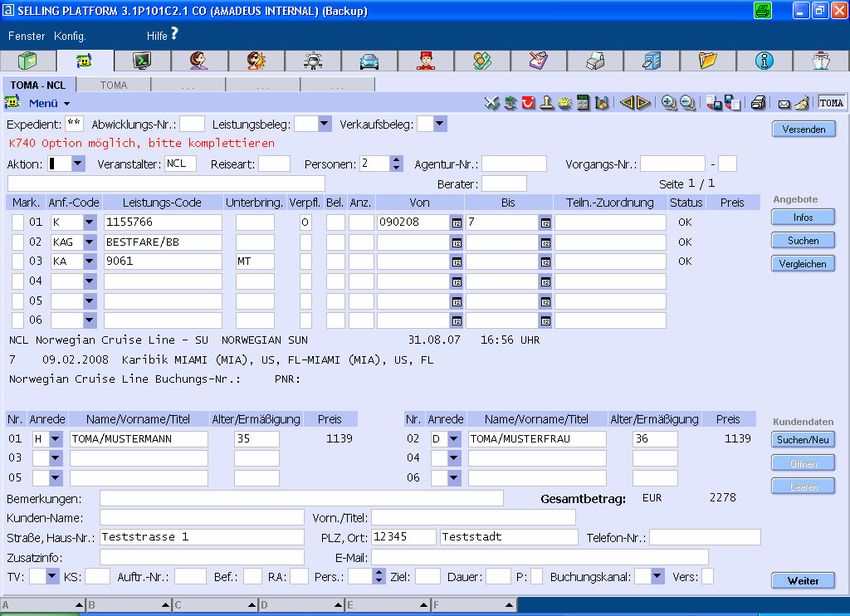
Task: Open the car rental module tab
Action: [x=370, y=61]
